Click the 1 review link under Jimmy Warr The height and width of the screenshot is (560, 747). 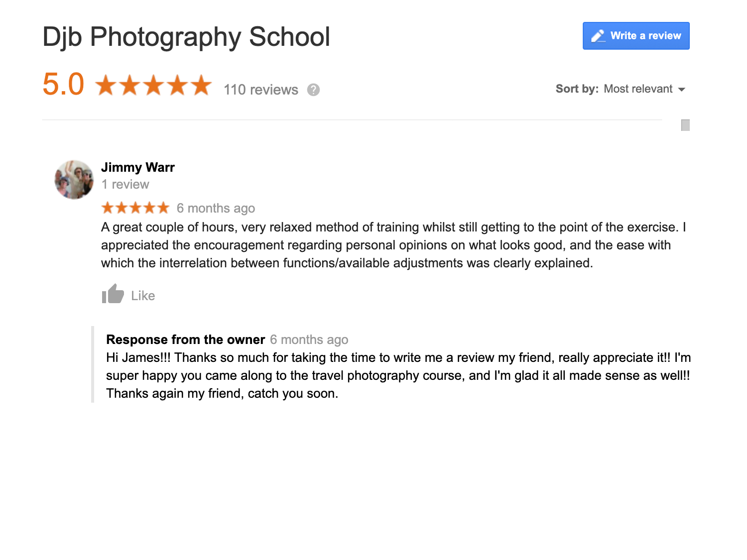[x=125, y=184]
